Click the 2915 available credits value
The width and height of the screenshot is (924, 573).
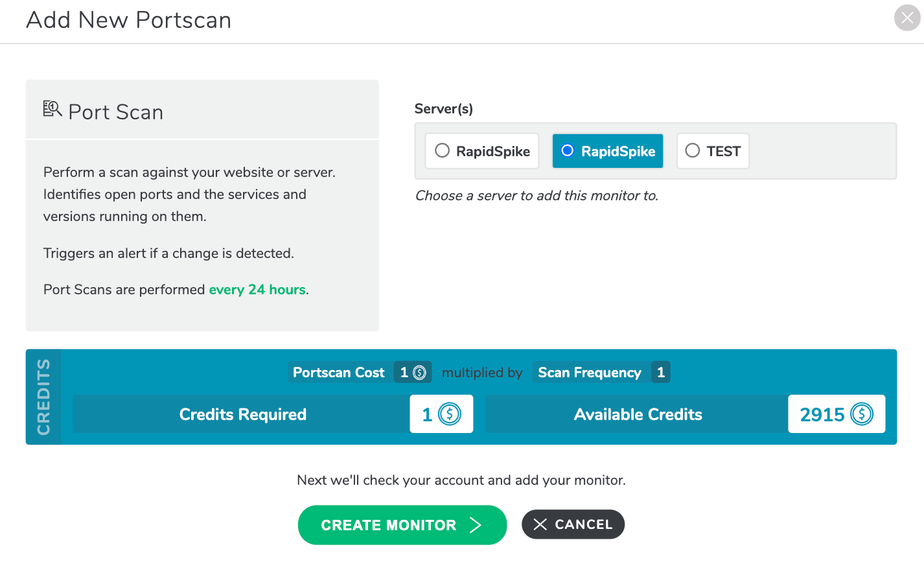click(822, 414)
